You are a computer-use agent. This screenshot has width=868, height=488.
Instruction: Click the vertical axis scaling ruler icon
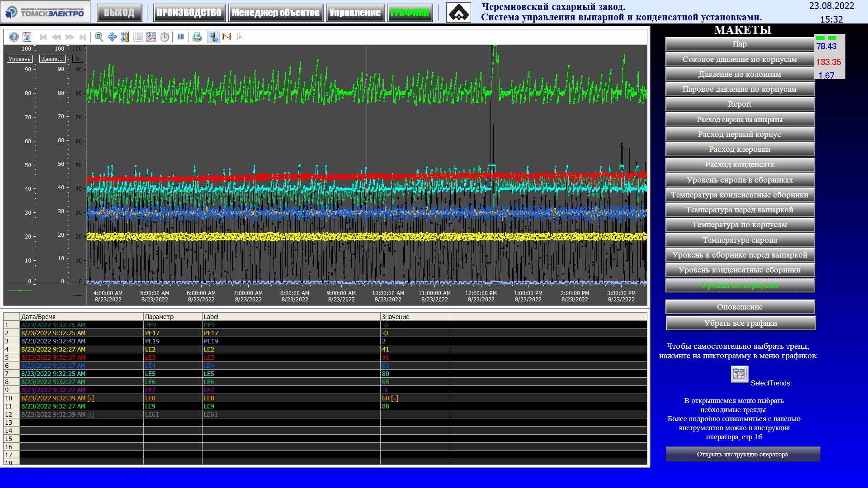[x=125, y=37]
